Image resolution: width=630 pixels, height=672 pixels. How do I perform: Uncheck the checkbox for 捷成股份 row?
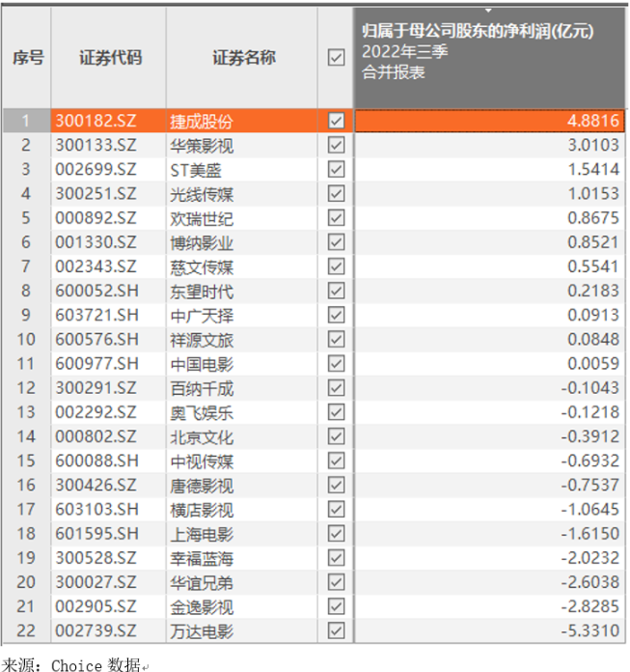pyautogui.click(x=336, y=121)
